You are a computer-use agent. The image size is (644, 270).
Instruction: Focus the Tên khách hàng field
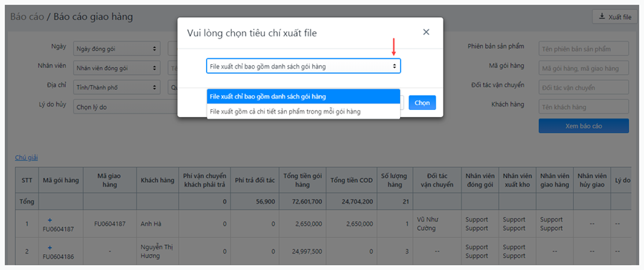[584, 107]
